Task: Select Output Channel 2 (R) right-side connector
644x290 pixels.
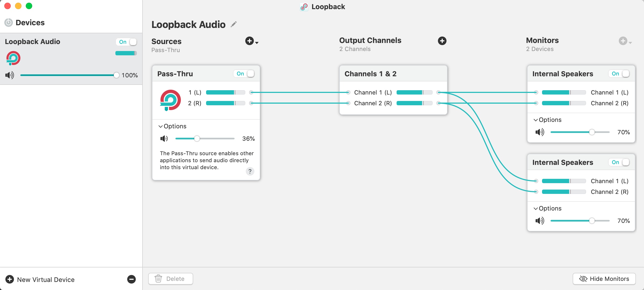Action: [x=438, y=103]
